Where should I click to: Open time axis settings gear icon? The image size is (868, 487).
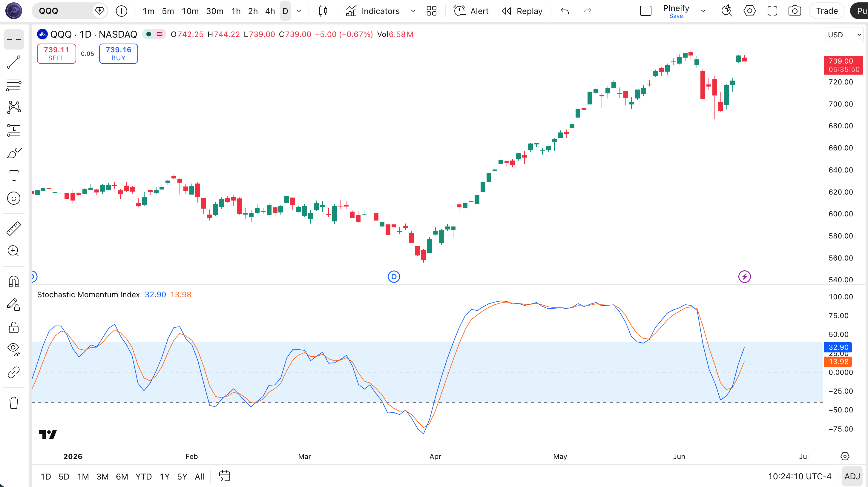coord(845,456)
